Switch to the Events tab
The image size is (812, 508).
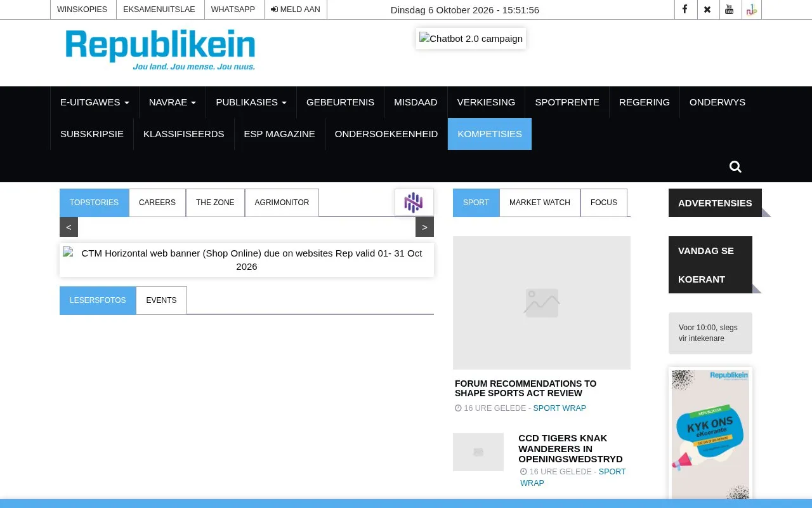[x=161, y=300]
